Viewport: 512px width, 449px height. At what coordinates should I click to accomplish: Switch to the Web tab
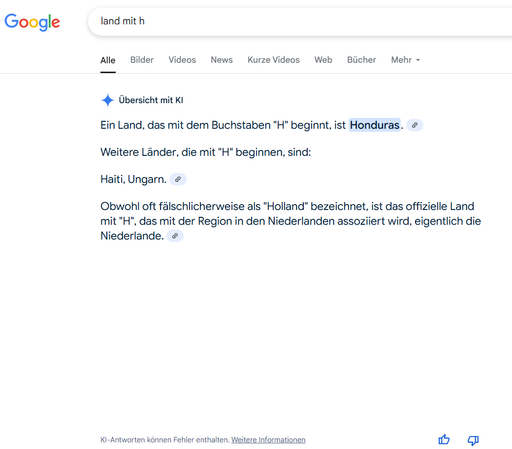click(x=323, y=60)
